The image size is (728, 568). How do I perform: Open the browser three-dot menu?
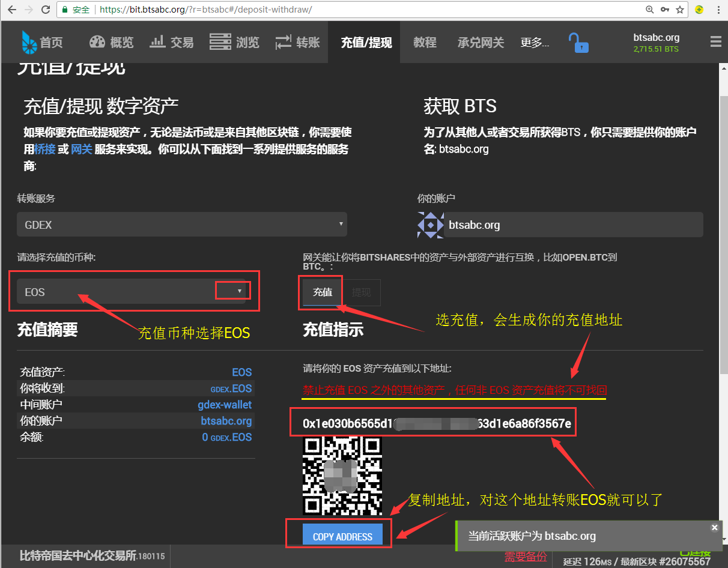[x=718, y=10]
